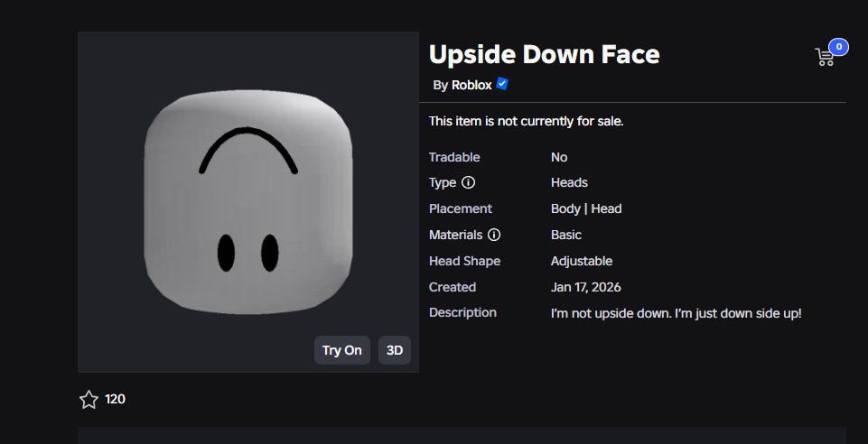This screenshot has width=868, height=444.
Task: Click the Type info icon
Action: coord(468,182)
